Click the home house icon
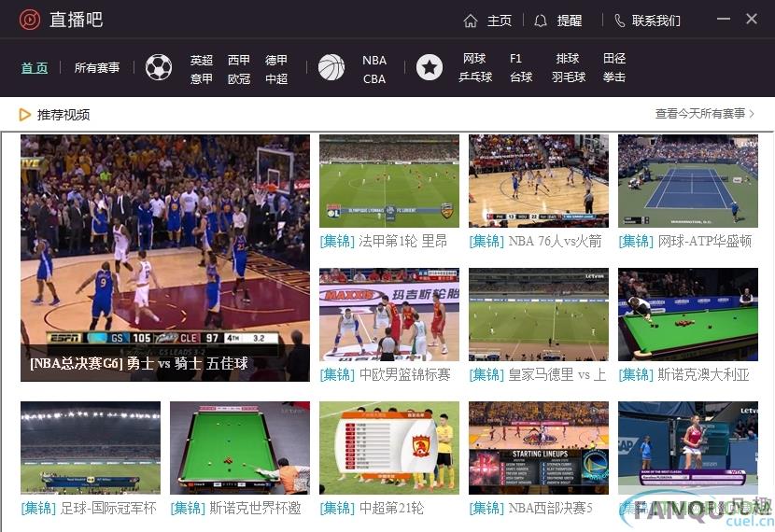 click(x=471, y=21)
